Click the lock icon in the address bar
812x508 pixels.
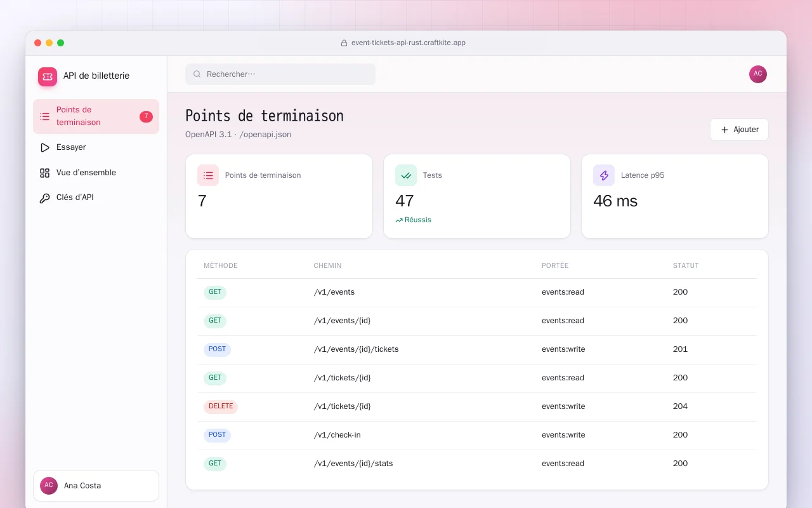(x=344, y=43)
